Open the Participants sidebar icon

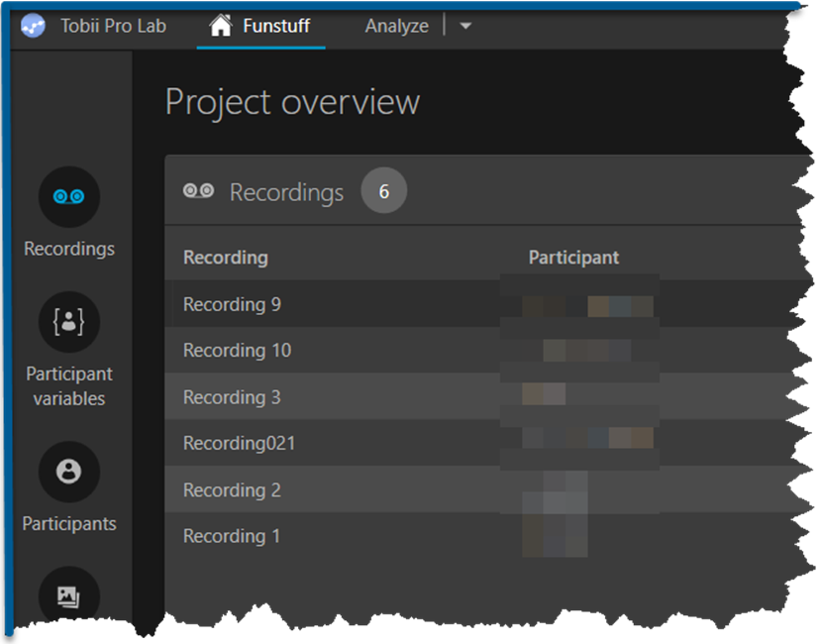(68, 472)
